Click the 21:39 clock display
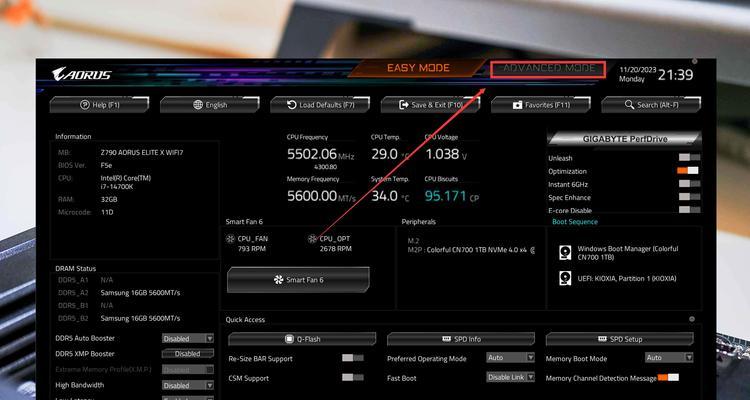 pyautogui.click(x=675, y=75)
